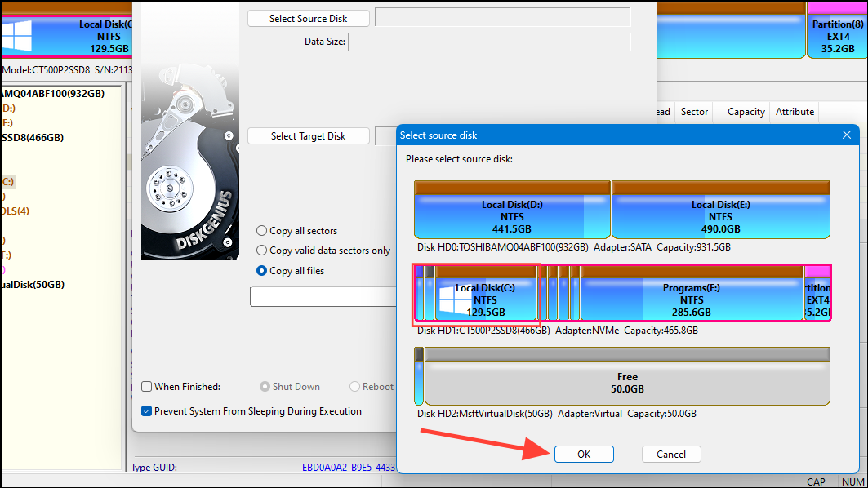Click the Sector column header
868x488 pixels.
(x=694, y=112)
